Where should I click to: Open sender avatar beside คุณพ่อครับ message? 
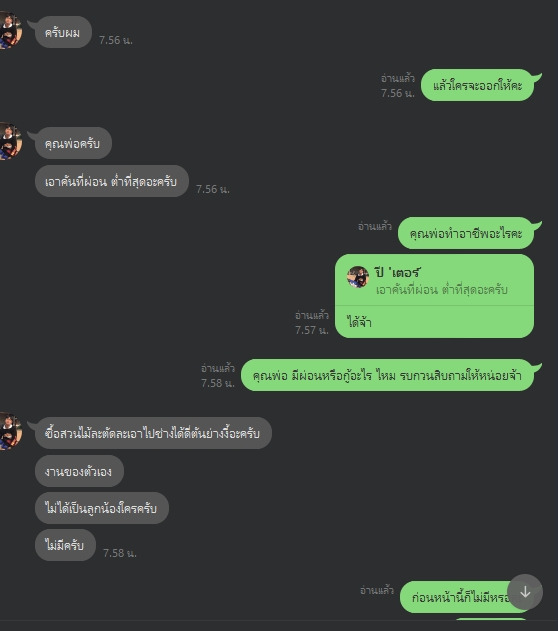point(10,141)
